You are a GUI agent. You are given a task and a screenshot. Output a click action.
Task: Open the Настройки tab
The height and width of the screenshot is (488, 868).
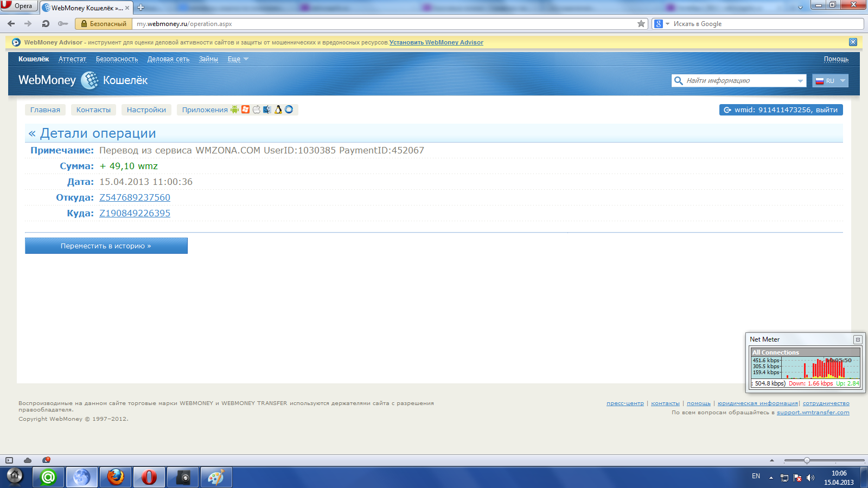pyautogui.click(x=146, y=110)
